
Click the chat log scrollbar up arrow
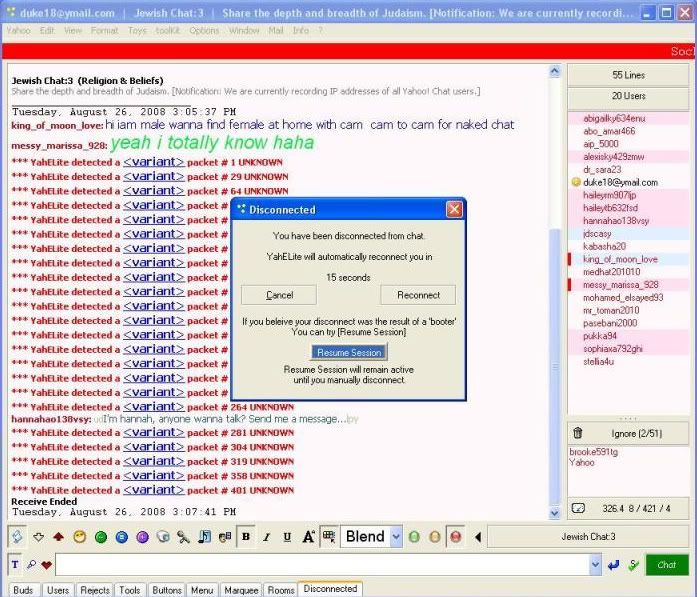tap(554, 71)
